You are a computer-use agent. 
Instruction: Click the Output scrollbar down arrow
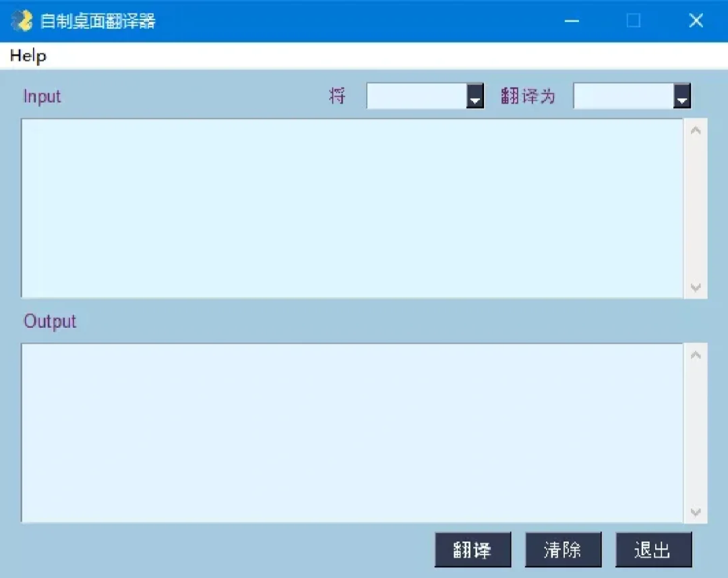click(x=696, y=513)
